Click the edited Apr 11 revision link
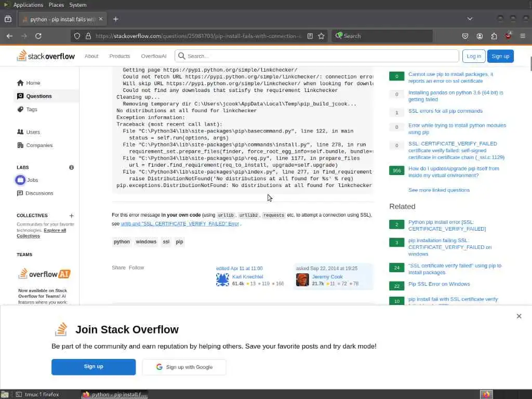Screen dimensions: 532x399 pos(239,268)
